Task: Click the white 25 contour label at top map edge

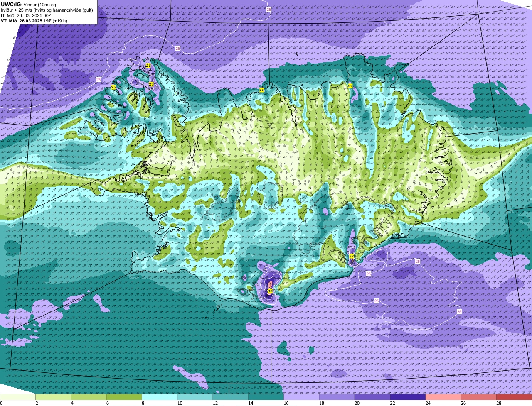Action: pyautogui.click(x=269, y=9)
